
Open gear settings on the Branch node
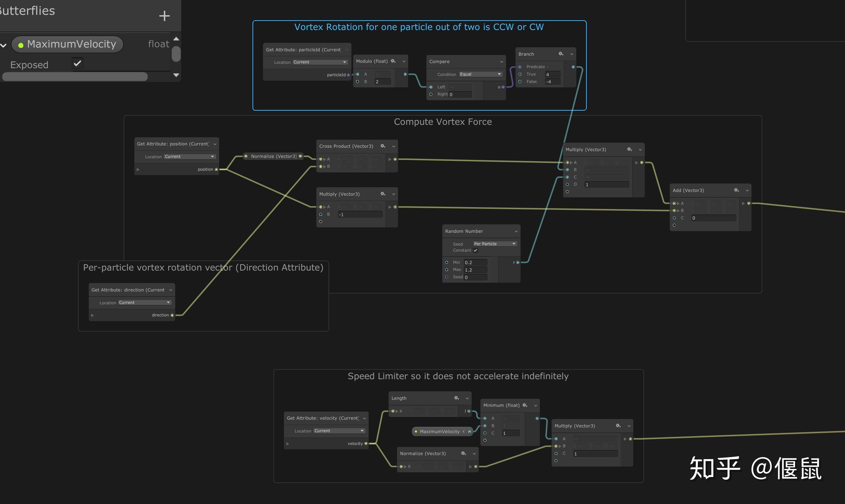pos(561,54)
